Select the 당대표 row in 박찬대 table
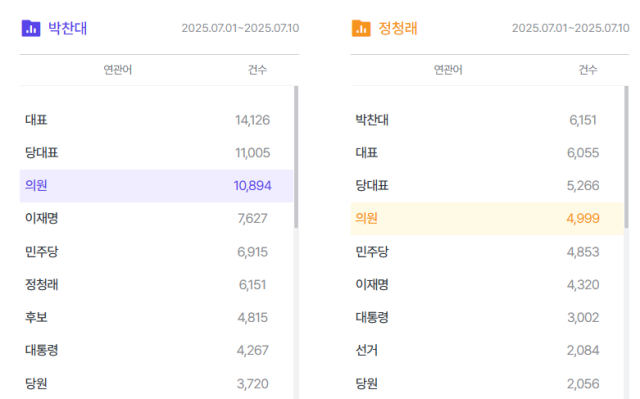The height and width of the screenshot is (399, 640). [156, 153]
